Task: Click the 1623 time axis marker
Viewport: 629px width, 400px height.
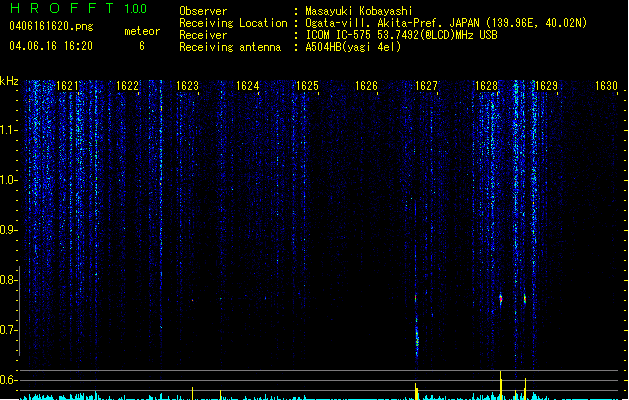Action: [187, 86]
